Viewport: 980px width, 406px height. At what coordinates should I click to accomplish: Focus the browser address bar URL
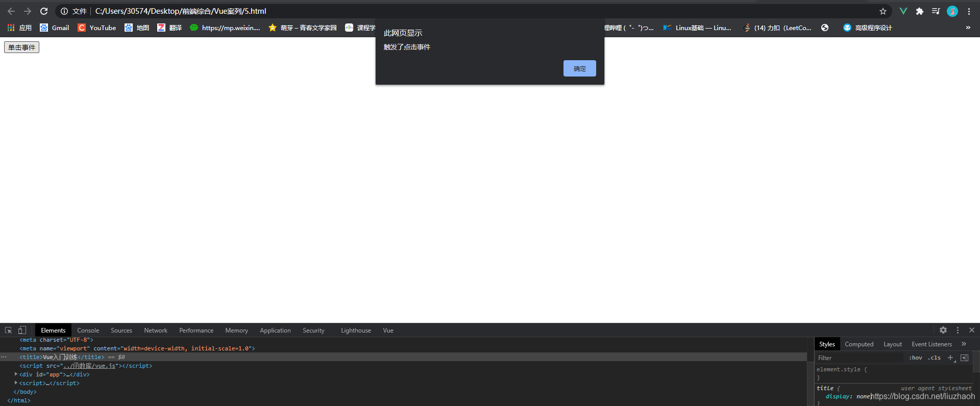(181, 11)
